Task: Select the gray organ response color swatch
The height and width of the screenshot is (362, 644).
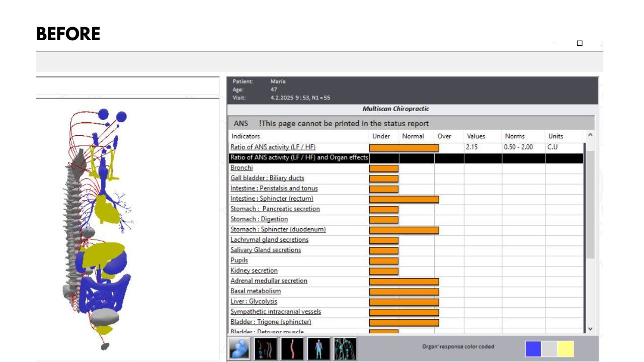Action: click(x=549, y=349)
